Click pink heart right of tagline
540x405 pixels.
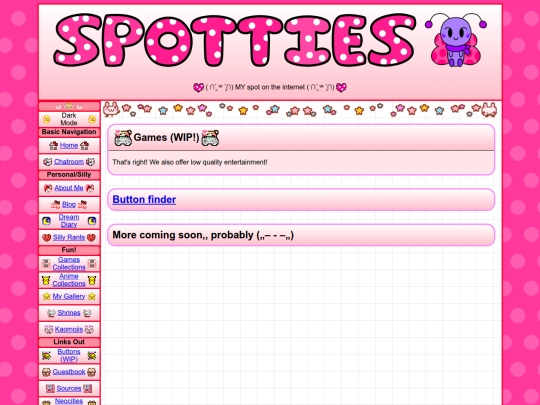(341, 87)
